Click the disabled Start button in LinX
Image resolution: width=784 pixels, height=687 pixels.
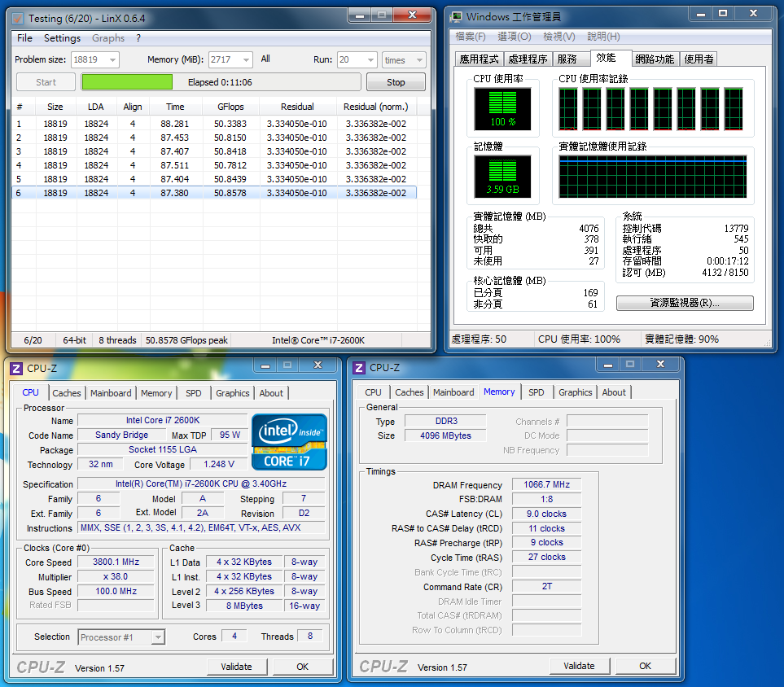coord(46,82)
